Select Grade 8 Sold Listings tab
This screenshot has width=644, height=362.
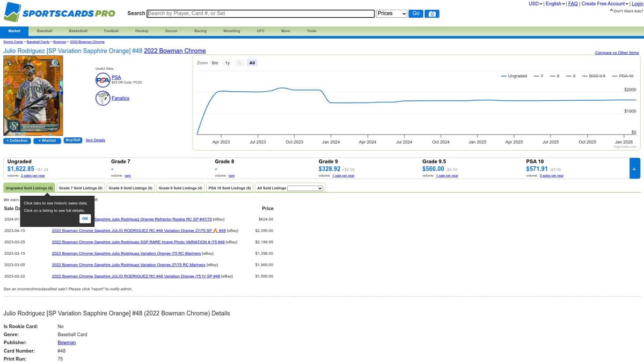(x=131, y=188)
